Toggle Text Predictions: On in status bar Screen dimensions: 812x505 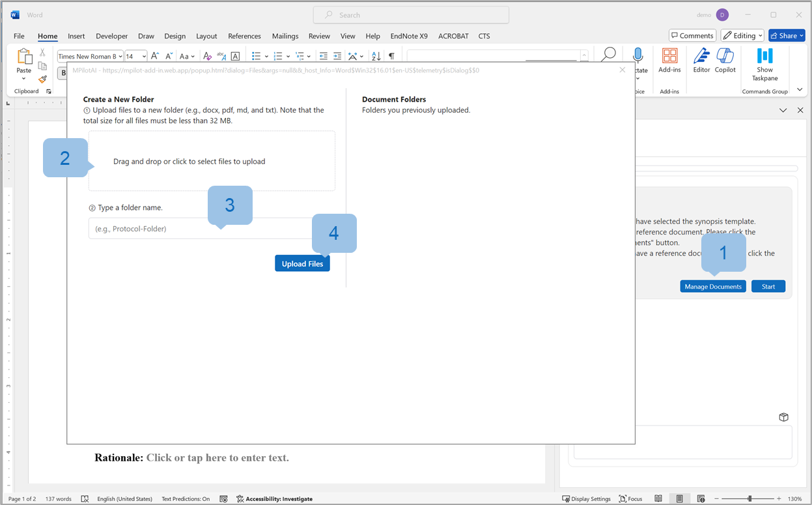[x=186, y=498]
